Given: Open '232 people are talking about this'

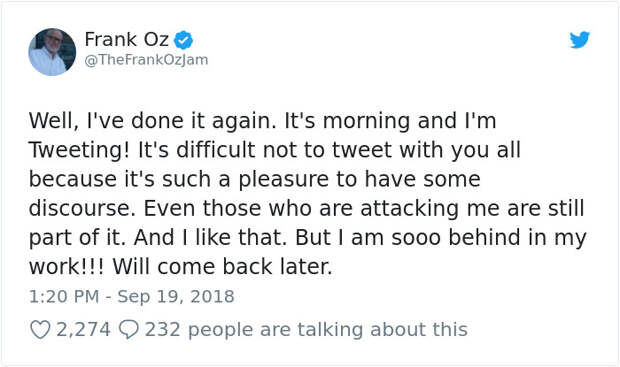Looking at the screenshot, I should coord(306,329).
